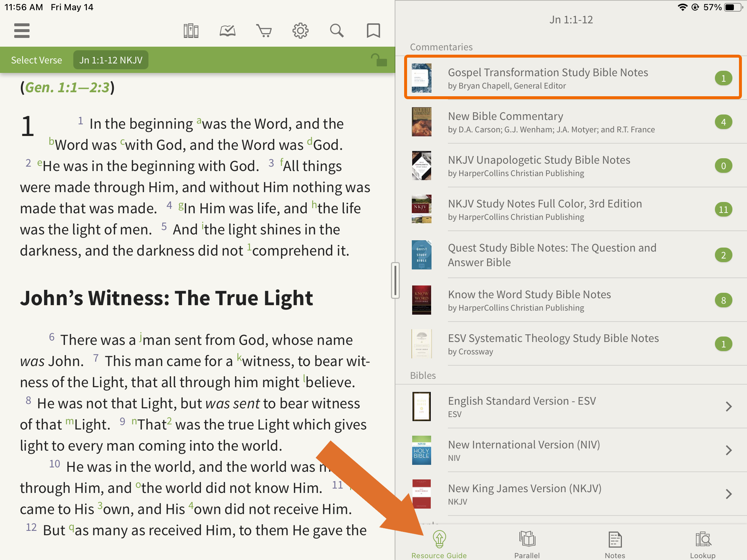The image size is (747, 560).
Task: Tap the 11 hits badge for NKJV Study Notes
Action: [723, 210]
